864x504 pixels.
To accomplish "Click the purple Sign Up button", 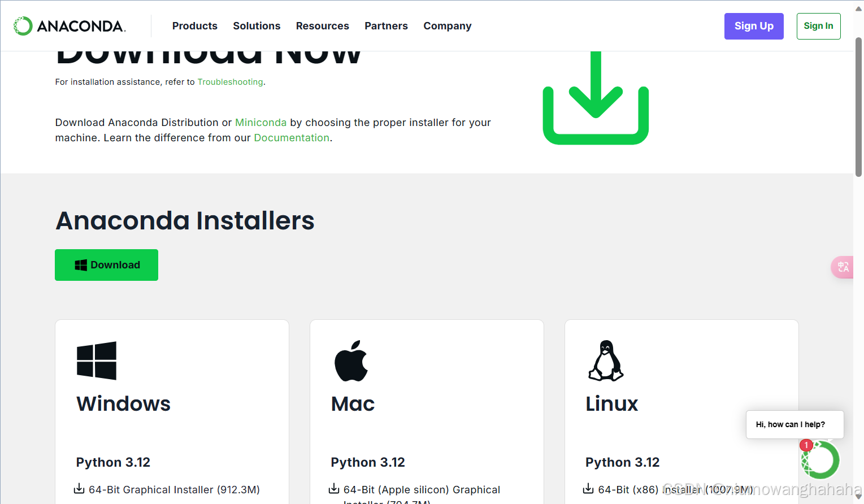I will tap(754, 26).
